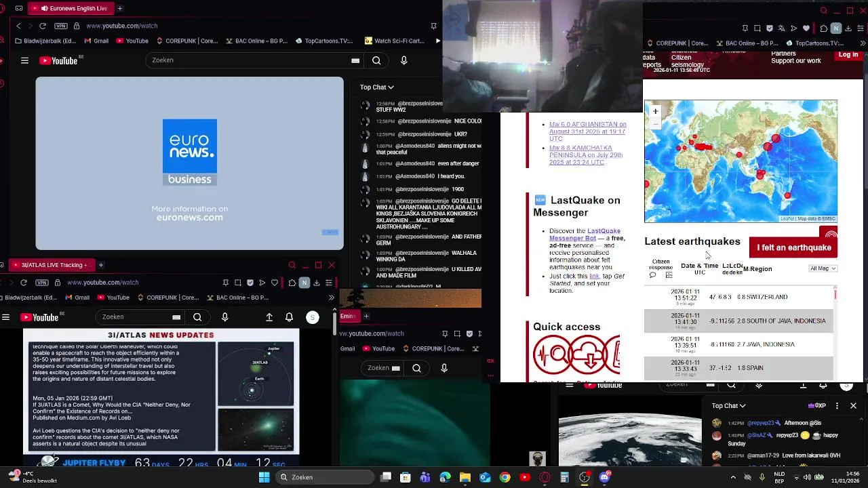868x488 pixels.
Task: Zoom in on the earthquake map
Action: [655, 111]
